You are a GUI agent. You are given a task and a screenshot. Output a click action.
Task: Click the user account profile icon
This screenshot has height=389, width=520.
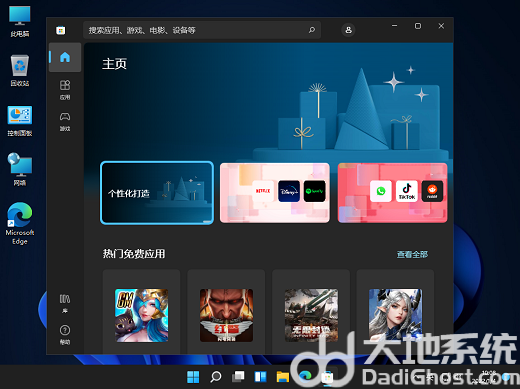[348, 30]
